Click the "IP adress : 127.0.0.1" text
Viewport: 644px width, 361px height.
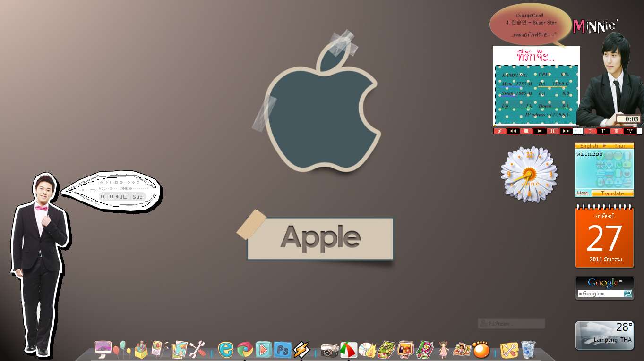[x=547, y=115]
